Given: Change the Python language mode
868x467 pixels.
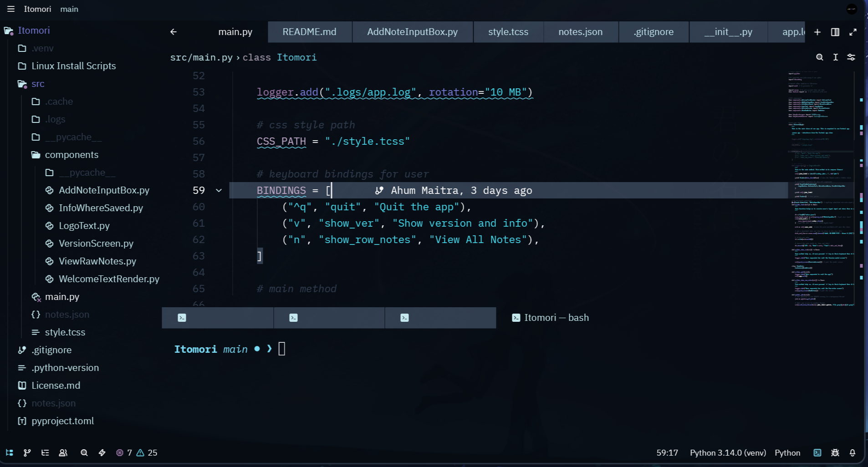Looking at the screenshot, I should tap(787, 452).
